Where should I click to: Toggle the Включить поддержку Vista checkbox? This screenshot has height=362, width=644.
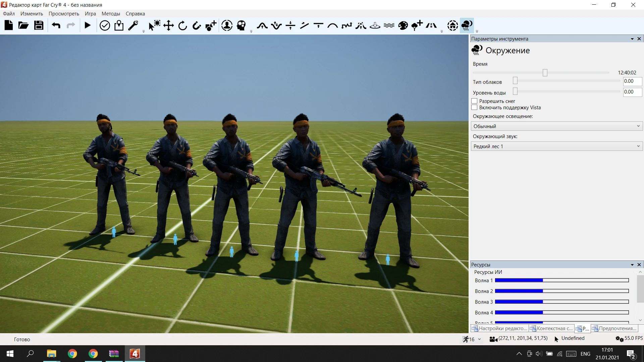point(474,107)
